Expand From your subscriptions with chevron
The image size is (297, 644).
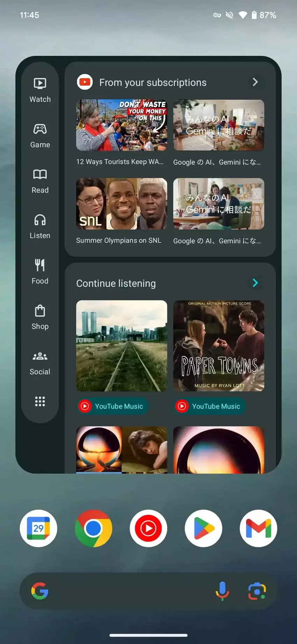[x=255, y=82]
